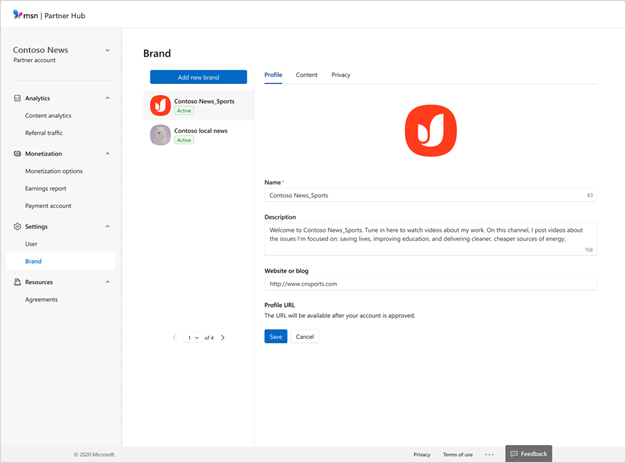Select the Contoso News_Sports brand logo
Screen dimensions: 626x463
coord(160,105)
